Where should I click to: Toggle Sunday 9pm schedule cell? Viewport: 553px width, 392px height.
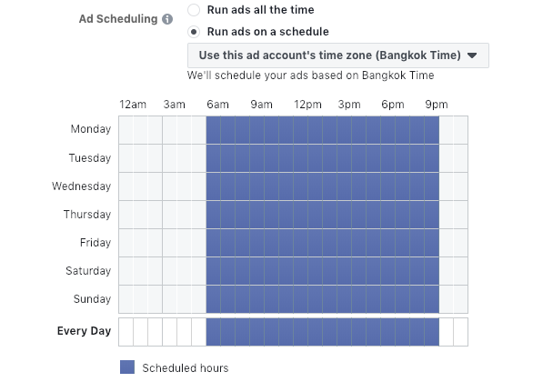click(432, 299)
